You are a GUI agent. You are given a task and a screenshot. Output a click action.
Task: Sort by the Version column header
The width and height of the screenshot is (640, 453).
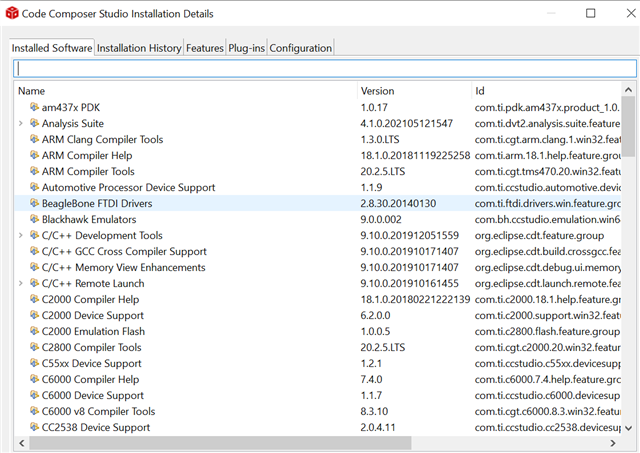pyautogui.click(x=414, y=91)
